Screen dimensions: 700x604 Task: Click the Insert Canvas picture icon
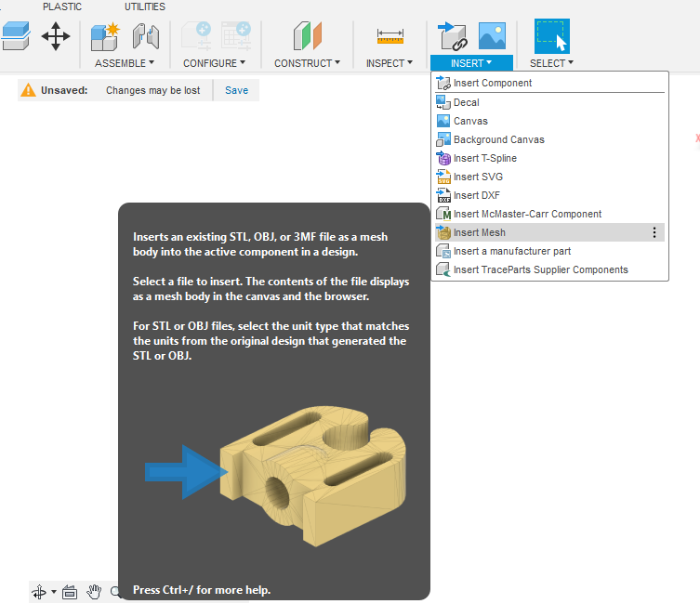click(492, 37)
